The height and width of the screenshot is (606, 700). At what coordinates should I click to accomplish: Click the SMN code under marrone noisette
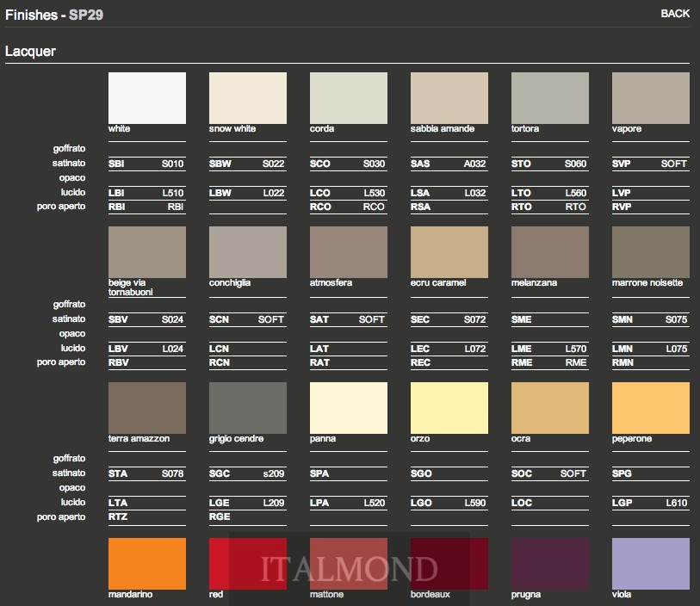coord(623,319)
